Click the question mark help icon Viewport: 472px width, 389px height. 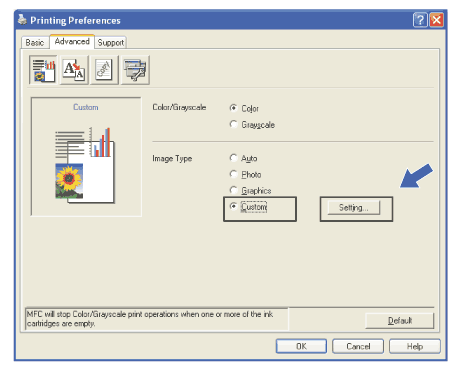420,20
